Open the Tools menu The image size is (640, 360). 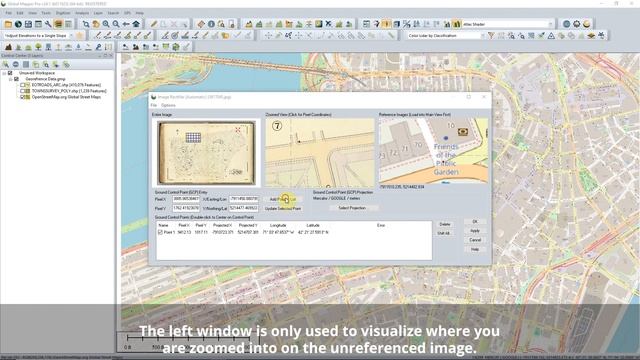(46, 13)
